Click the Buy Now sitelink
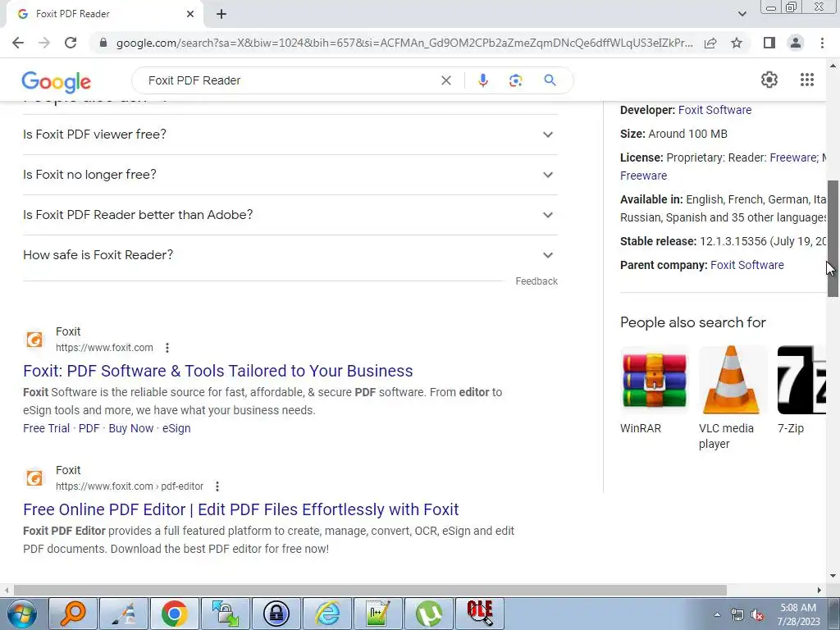 coord(130,428)
